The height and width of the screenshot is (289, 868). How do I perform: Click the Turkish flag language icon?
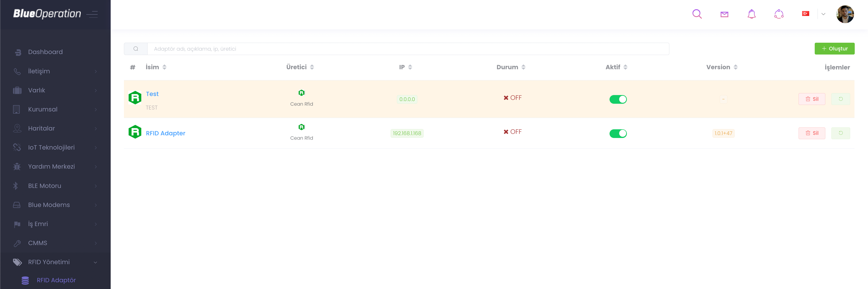click(x=805, y=14)
